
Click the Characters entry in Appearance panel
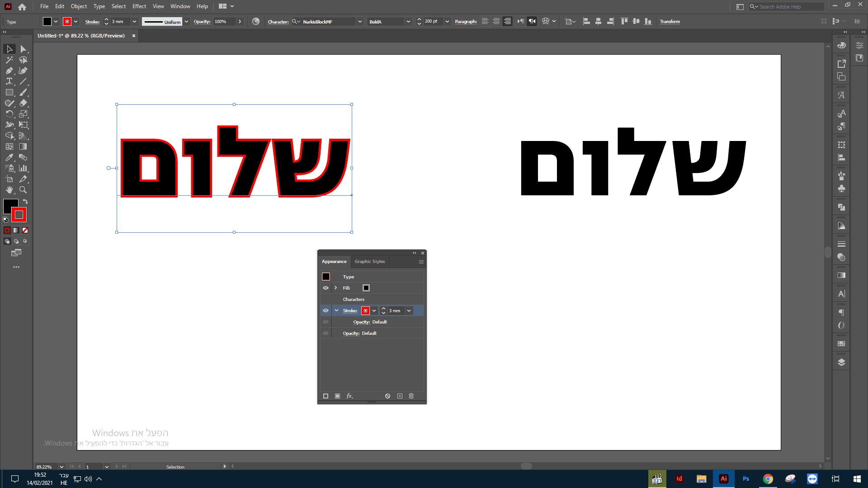pos(354,300)
